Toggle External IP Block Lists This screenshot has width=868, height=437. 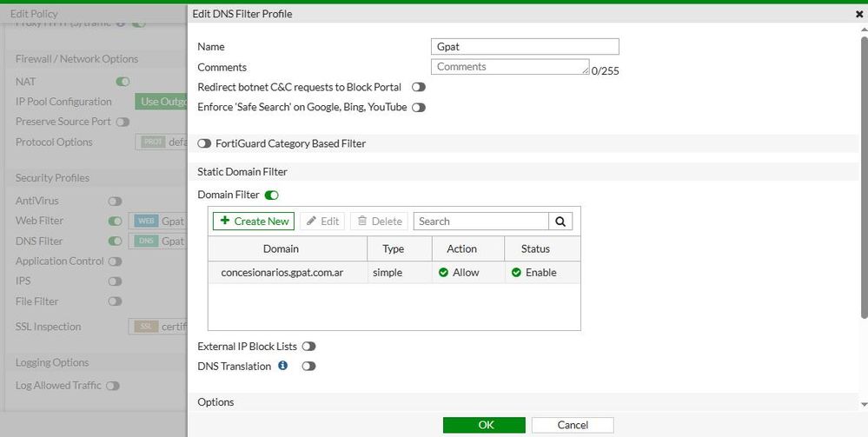click(309, 346)
